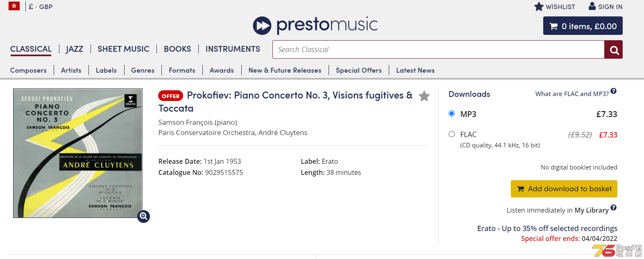Open help icon beside FLAC and MP3 question

point(613,91)
